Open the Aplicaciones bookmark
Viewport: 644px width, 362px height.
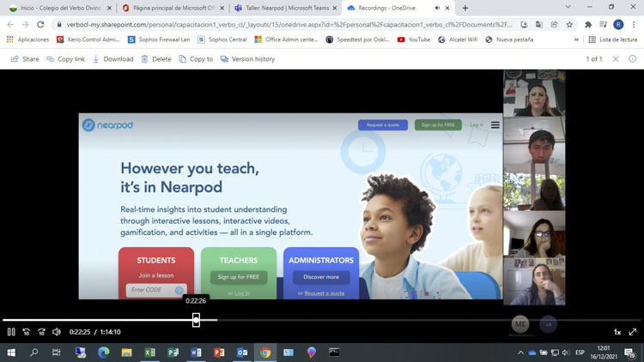(x=28, y=39)
